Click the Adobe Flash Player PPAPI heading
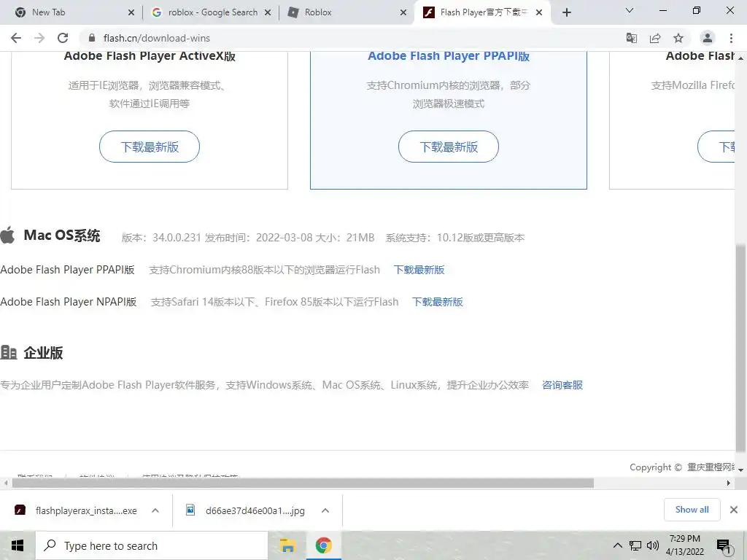 pos(449,56)
